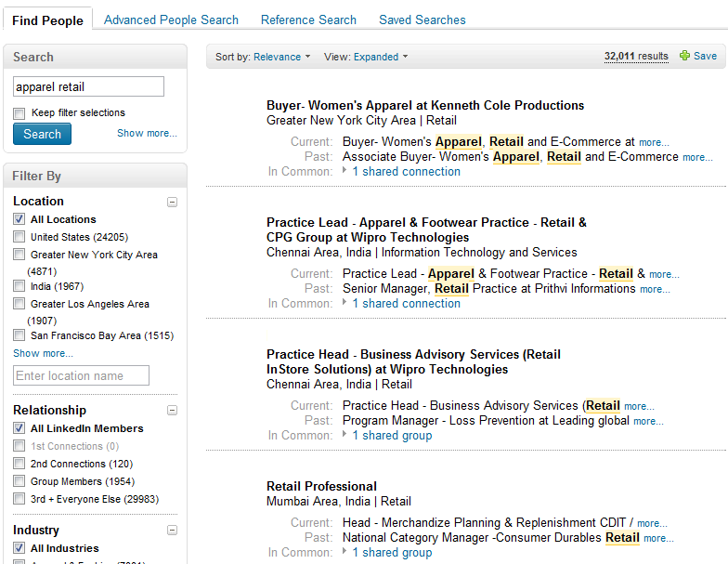The width and height of the screenshot is (728, 564).
Task: Click the green plus Save search icon
Action: [x=685, y=56]
